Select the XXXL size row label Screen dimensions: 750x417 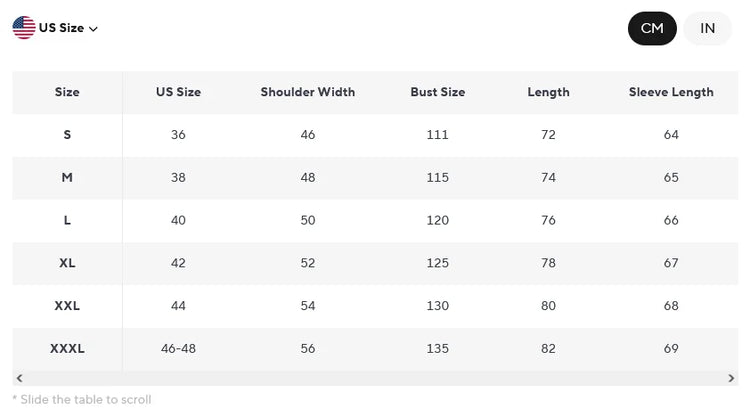click(x=67, y=349)
